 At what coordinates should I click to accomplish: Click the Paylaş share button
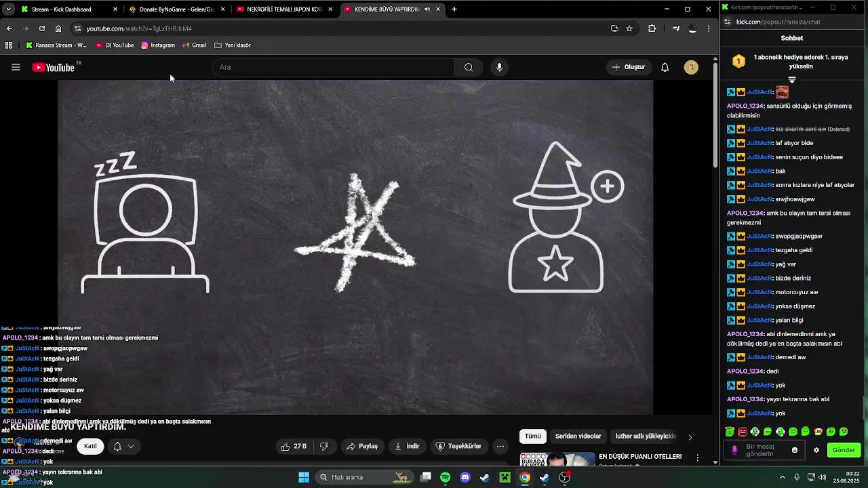[x=362, y=446]
